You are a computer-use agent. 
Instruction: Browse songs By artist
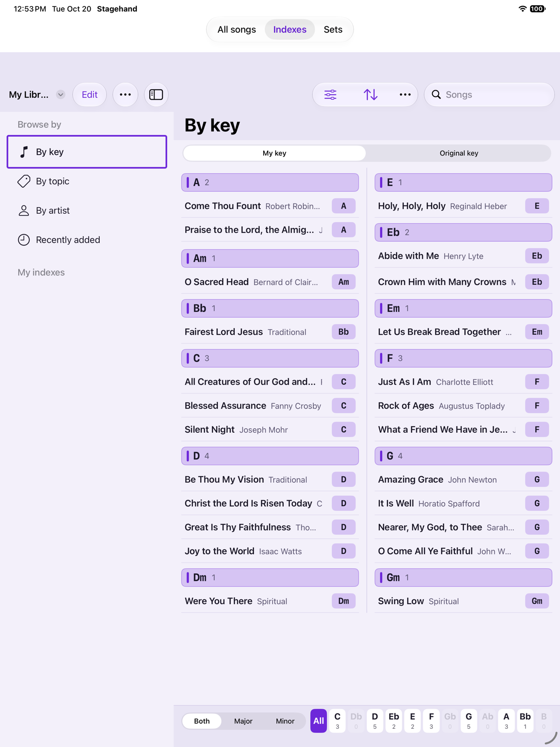click(x=87, y=211)
